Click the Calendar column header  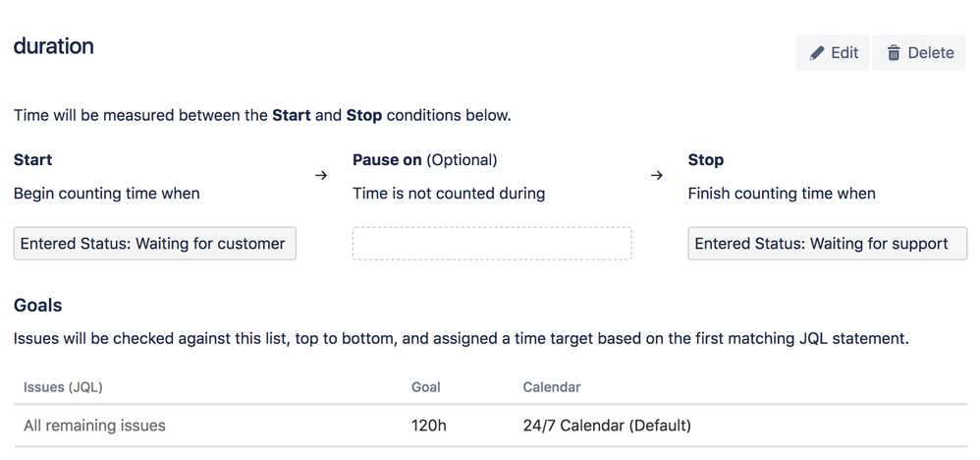pos(552,387)
